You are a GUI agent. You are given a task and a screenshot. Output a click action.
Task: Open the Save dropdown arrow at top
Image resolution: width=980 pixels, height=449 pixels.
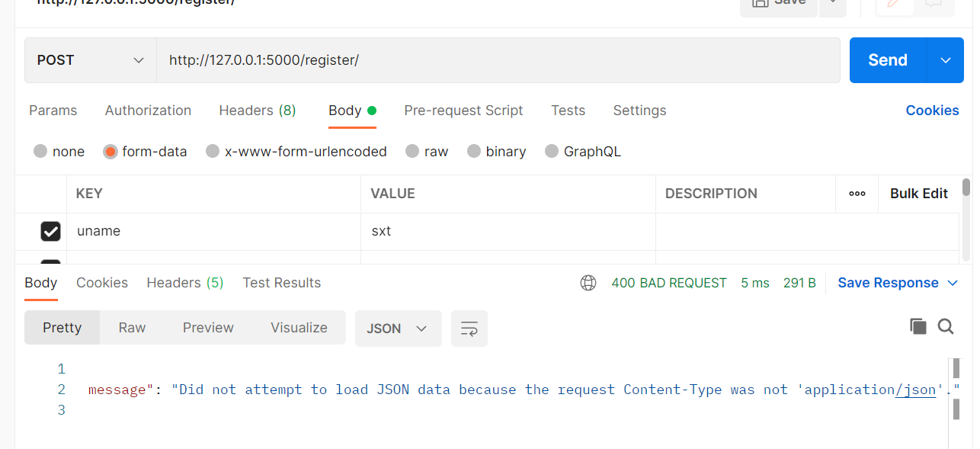[832, 3]
